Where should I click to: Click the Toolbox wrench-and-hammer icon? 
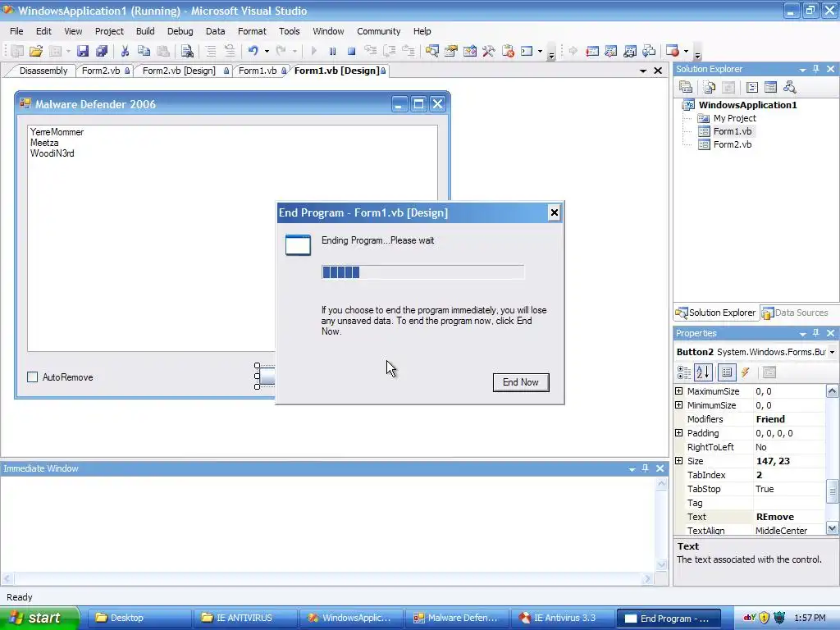pyautogui.click(x=489, y=52)
